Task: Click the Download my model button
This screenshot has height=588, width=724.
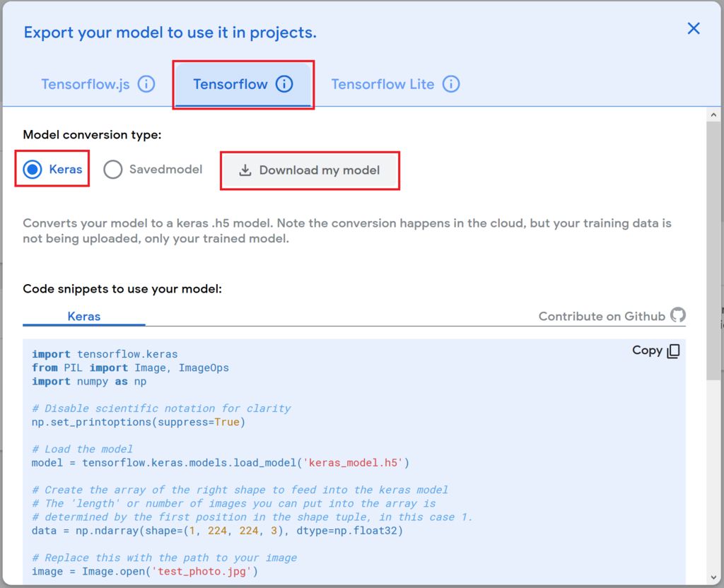Action: (310, 170)
